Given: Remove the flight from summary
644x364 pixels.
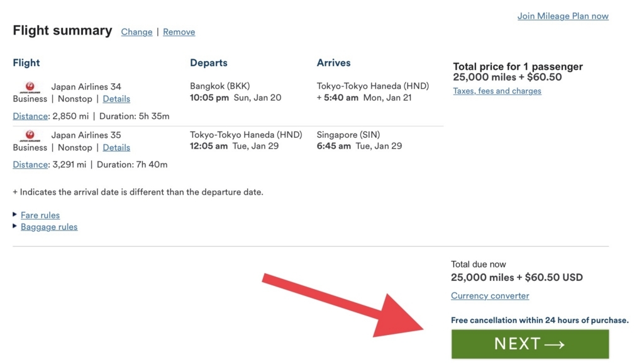Looking at the screenshot, I should coord(179,32).
